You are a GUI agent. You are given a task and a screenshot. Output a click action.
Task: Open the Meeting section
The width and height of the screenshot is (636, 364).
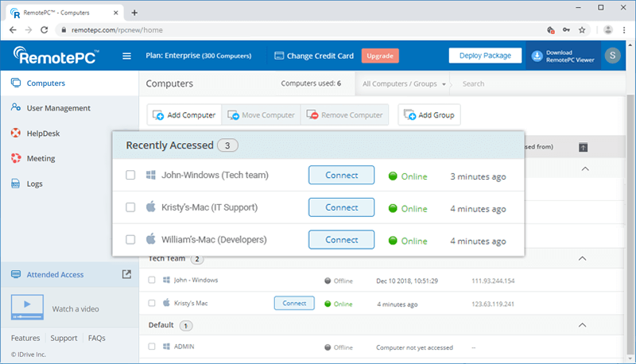click(x=41, y=158)
